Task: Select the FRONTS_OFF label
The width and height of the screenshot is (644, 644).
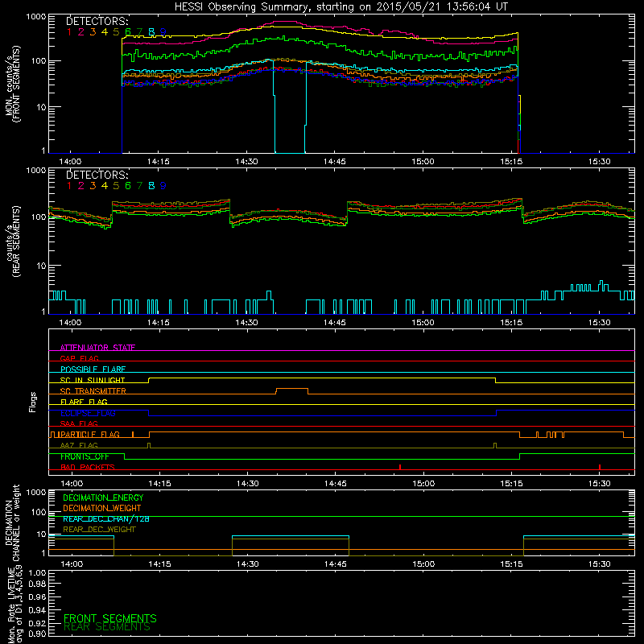Action: (x=85, y=456)
